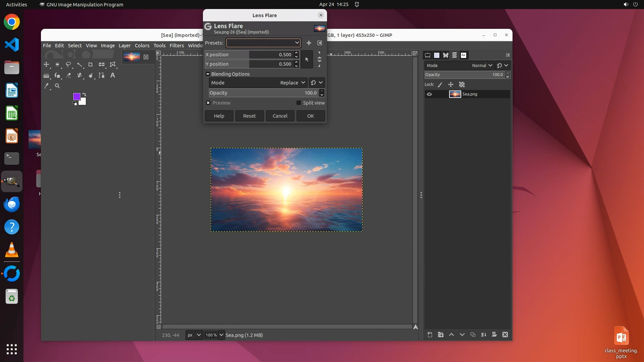Lock pixels with the paintbrush lock icon

440,85
